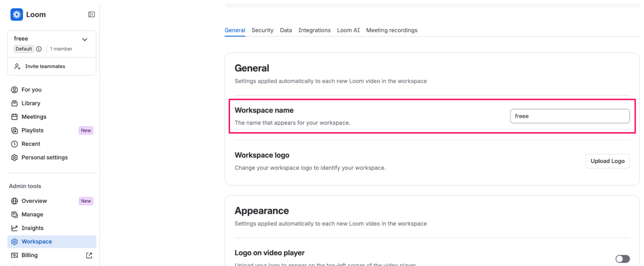Screen dimensions: 644x266
Task: Expand the freee workspace switcher chevron
Action: coord(85,40)
